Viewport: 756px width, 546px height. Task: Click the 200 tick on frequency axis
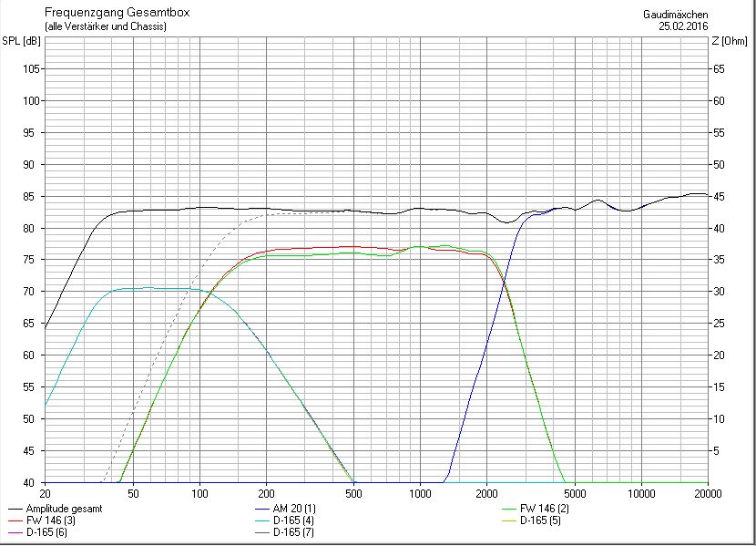266,492
